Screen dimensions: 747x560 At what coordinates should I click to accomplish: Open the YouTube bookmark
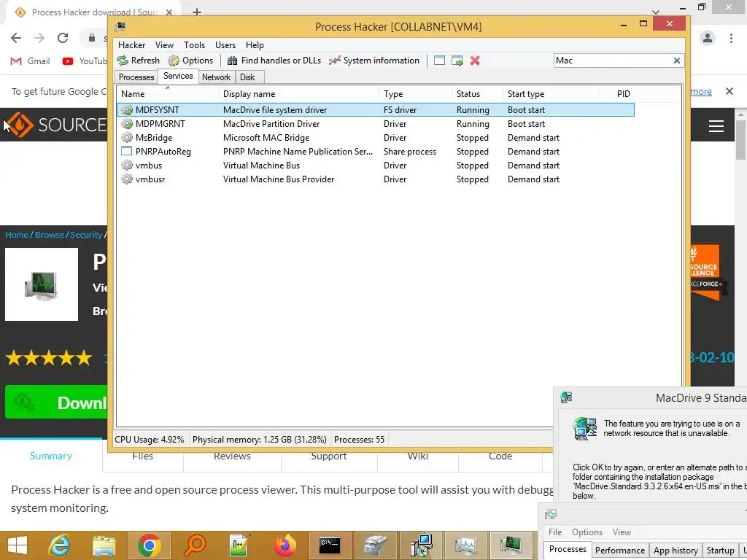coord(85,61)
